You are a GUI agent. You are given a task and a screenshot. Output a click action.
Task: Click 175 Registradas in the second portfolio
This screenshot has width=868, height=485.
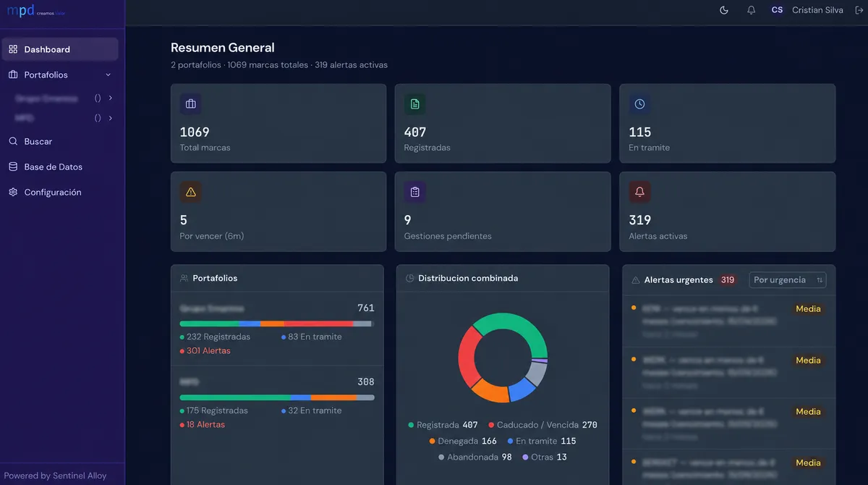213,410
